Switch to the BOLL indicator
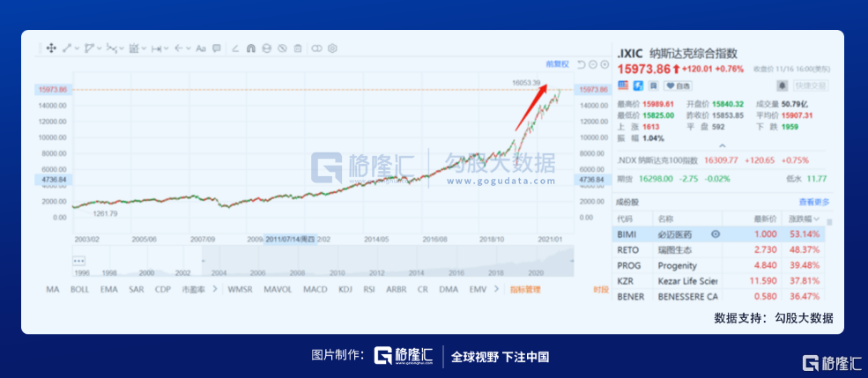Viewport: 868px width, 378px height. tap(80, 289)
